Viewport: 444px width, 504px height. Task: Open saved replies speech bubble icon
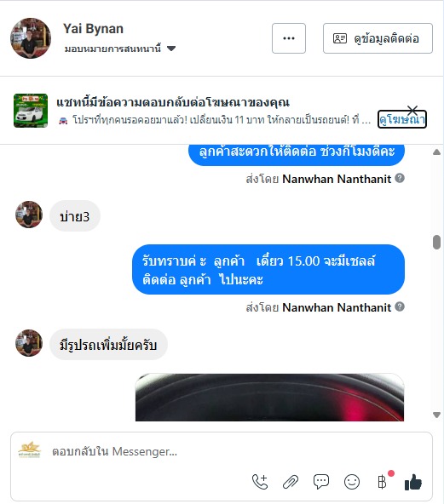(x=320, y=482)
